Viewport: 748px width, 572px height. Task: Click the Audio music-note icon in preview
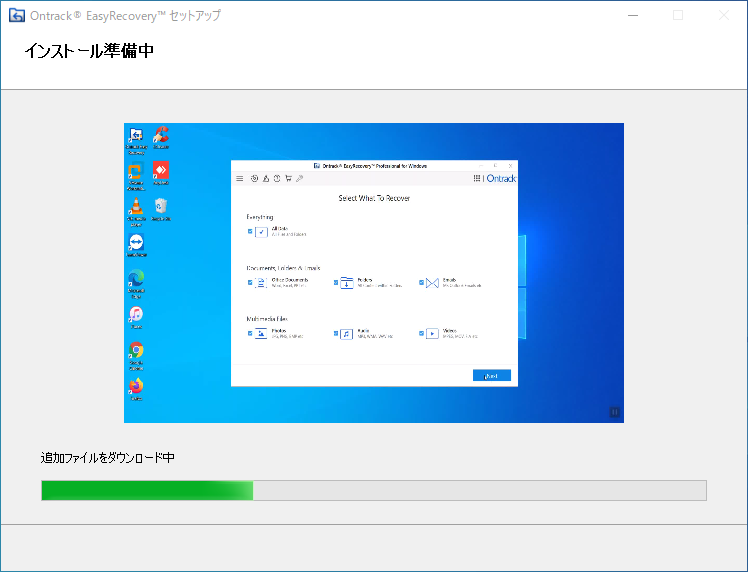346,334
